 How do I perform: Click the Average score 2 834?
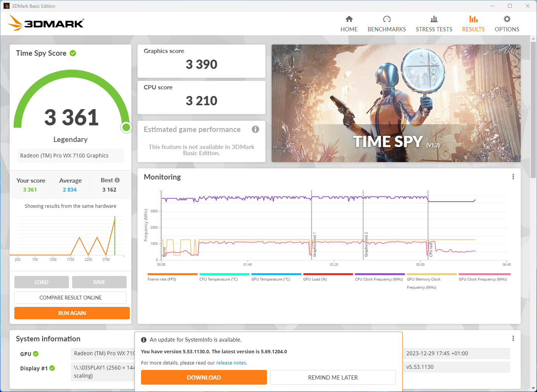pos(70,190)
